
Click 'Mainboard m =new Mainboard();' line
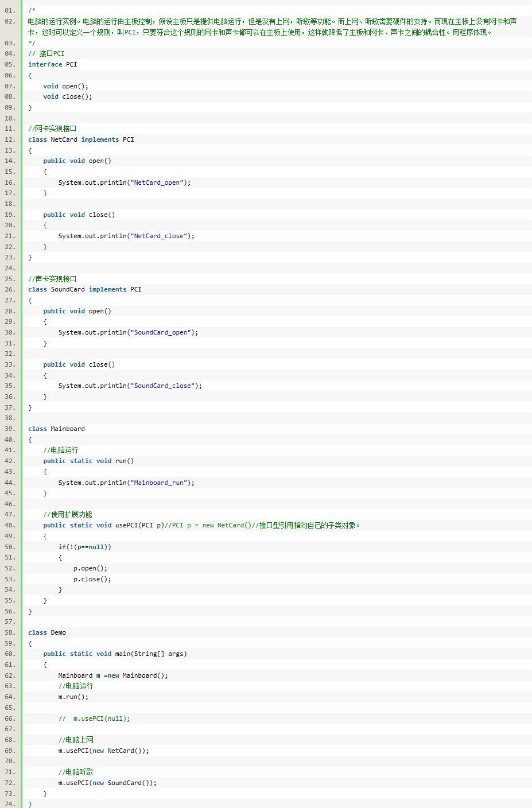[x=113, y=675]
